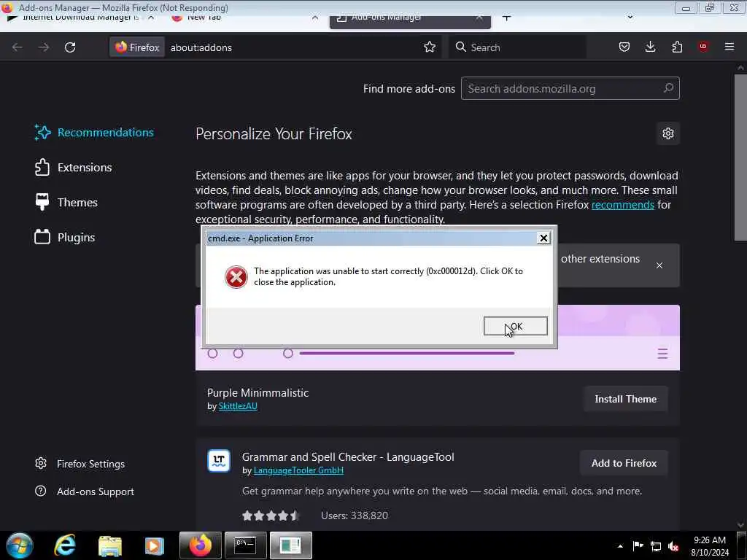Click the Users: 338,820 text
The height and width of the screenshot is (560, 747).
(x=355, y=516)
